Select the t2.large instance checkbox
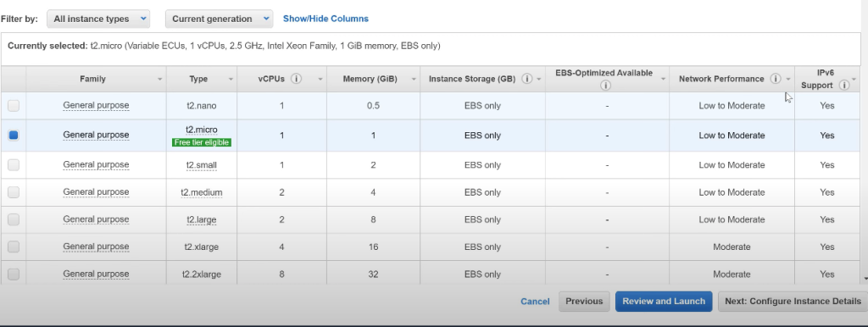 [x=14, y=219]
